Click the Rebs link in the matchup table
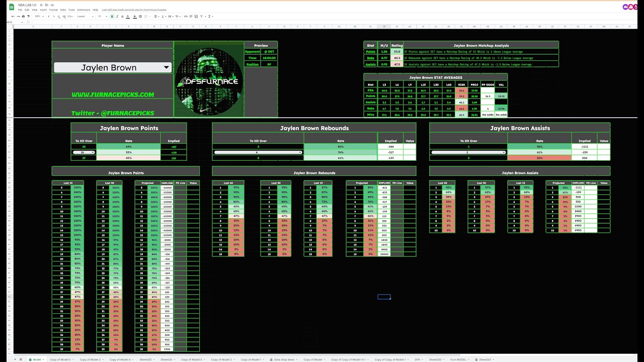This screenshot has width=644, height=362. click(371, 58)
